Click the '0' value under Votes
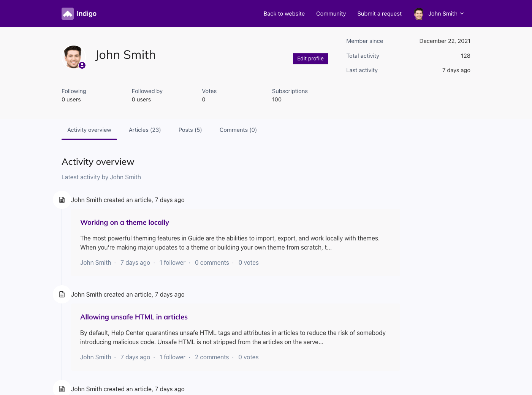 tap(204, 100)
